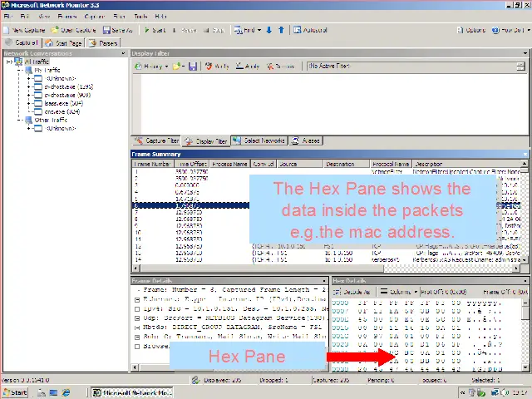Click the Save As disk icon
Image resolution: width=532 pixels, height=399 pixels.
point(106,30)
